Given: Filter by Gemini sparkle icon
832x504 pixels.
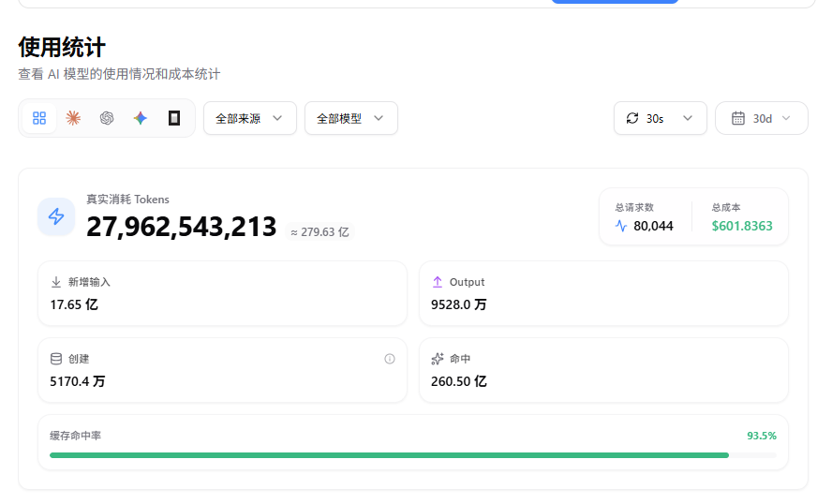Looking at the screenshot, I should tap(141, 118).
